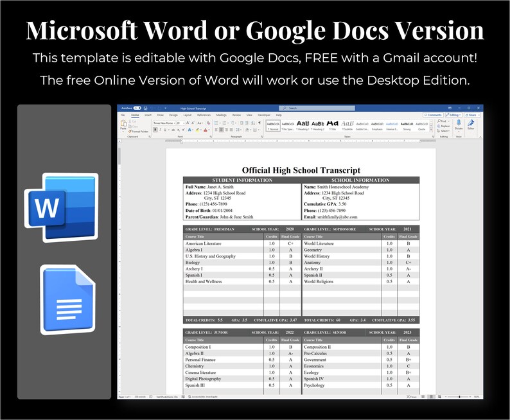This screenshot has height=420, width=510.
Task: Go to the References ribbon tab
Action: pyautogui.click(x=204, y=115)
